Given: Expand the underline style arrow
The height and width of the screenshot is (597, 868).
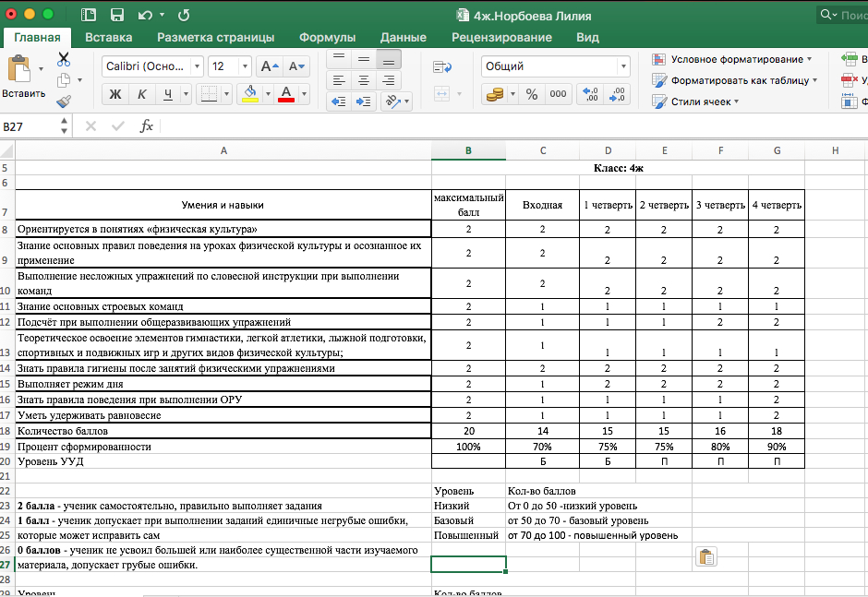Looking at the screenshot, I should [x=186, y=95].
